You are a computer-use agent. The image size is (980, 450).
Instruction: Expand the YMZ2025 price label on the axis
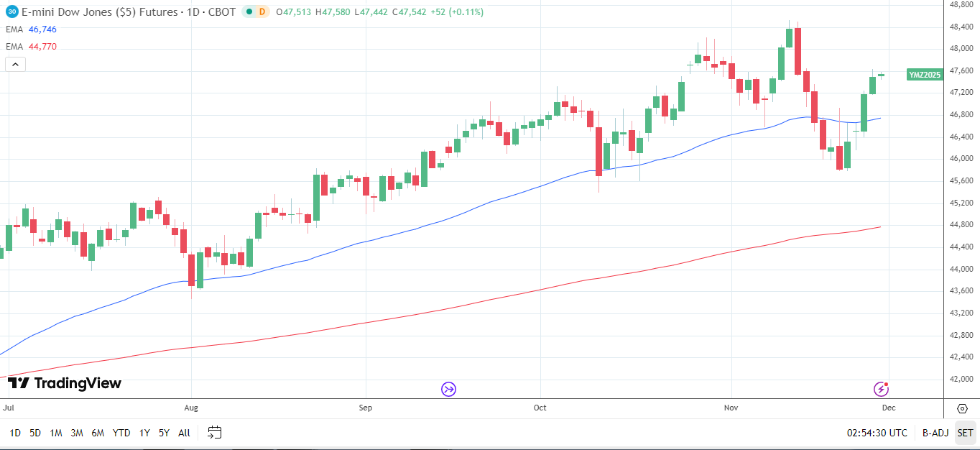925,74
